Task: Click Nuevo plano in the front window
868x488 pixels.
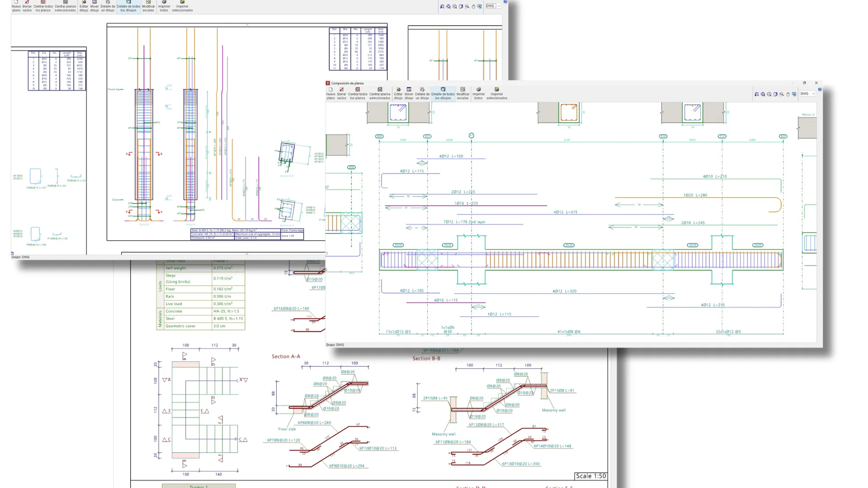Action: [x=330, y=94]
